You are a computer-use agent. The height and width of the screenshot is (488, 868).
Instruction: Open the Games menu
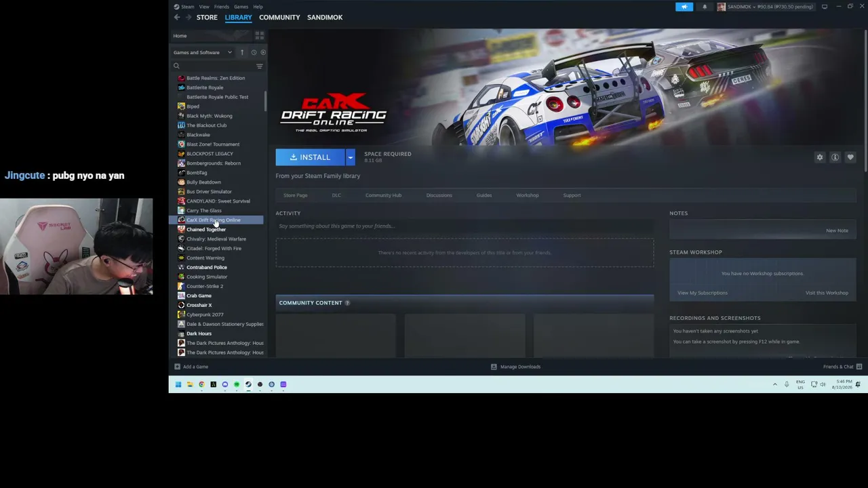(241, 7)
